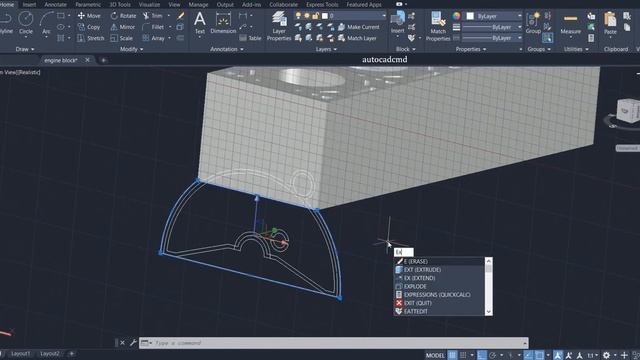This screenshot has height=360, width=640.
Task: Select the Arc draw tool
Action: click(x=46, y=23)
